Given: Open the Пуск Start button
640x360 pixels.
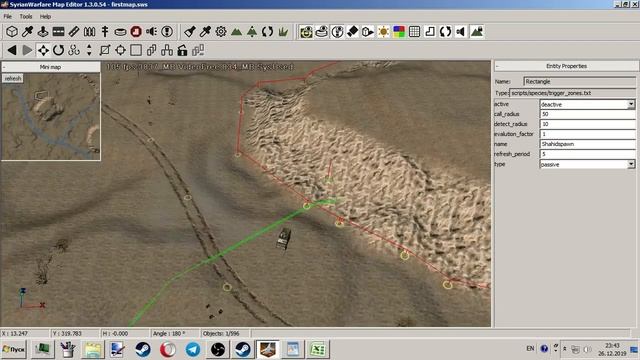Looking at the screenshot, I should [x=13, y=349].
